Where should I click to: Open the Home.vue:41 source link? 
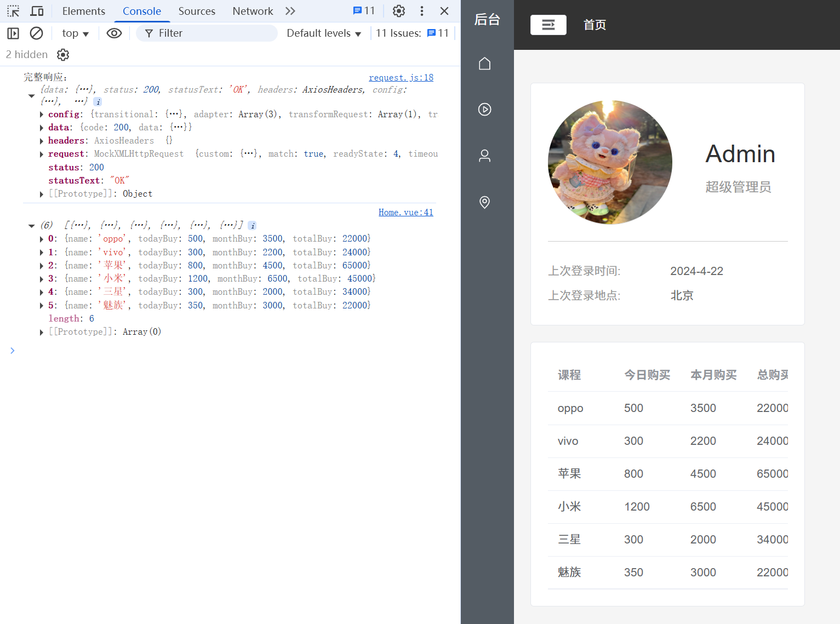coord(405,212)
